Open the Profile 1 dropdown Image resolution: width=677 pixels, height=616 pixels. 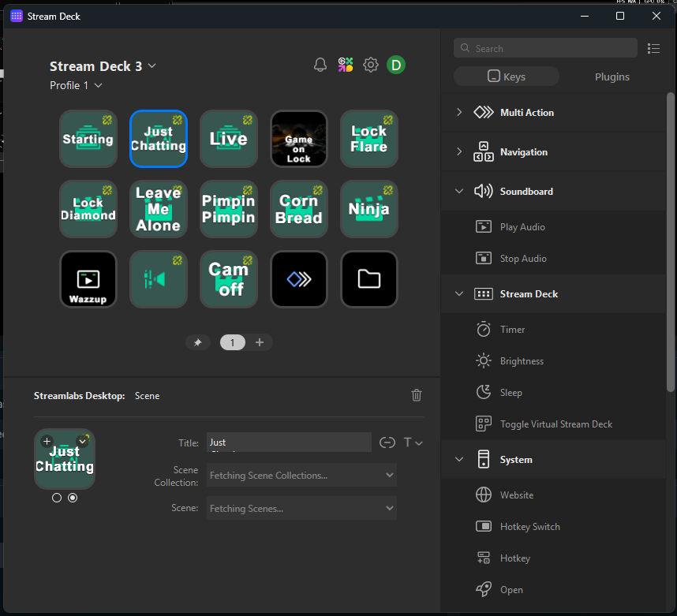pos(76,85)
